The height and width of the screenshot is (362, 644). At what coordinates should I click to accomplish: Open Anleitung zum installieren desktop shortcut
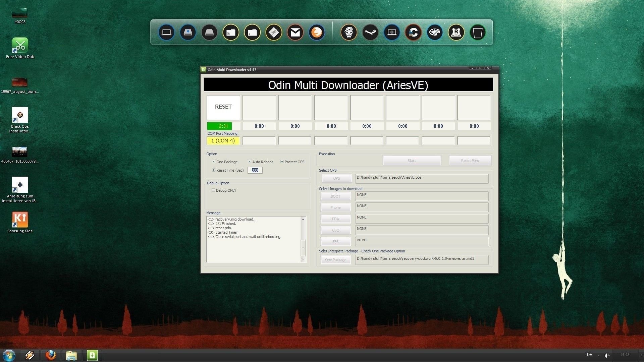pos(20,189)
